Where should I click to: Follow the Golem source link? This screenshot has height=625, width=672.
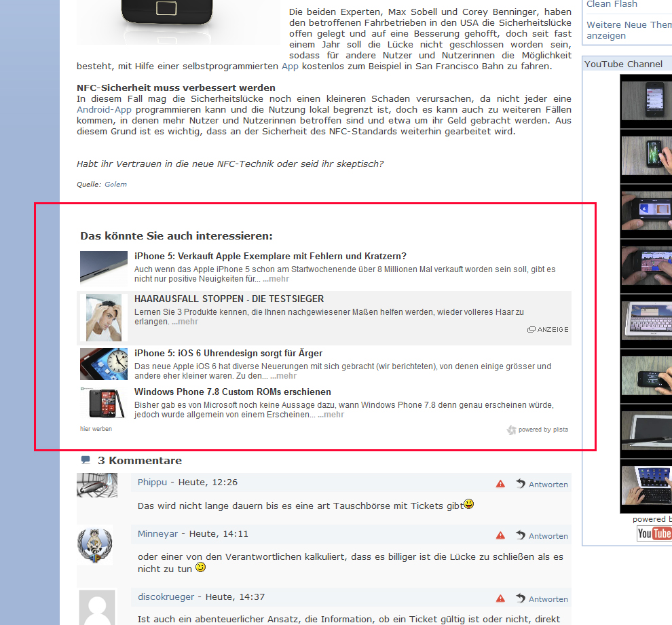115,184
